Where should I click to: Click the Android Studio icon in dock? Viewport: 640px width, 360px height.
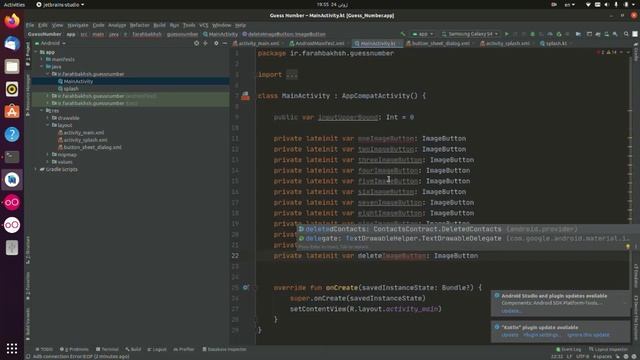pyautogui.click(x=12, y=180)
